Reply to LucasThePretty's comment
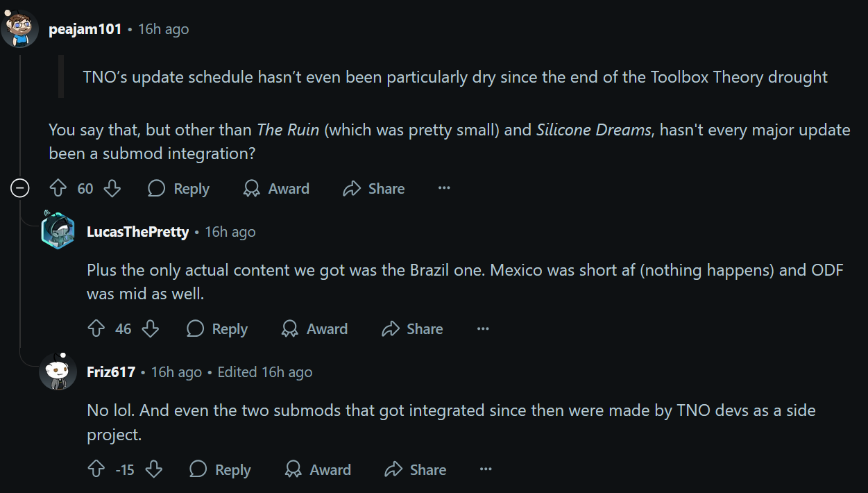This screenshot has height=493, width=868. (217, 328)
